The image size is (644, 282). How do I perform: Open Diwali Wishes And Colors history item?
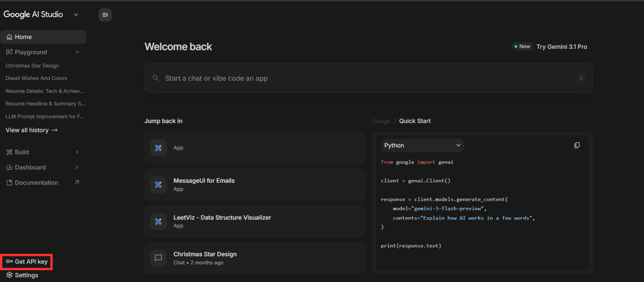36,78
